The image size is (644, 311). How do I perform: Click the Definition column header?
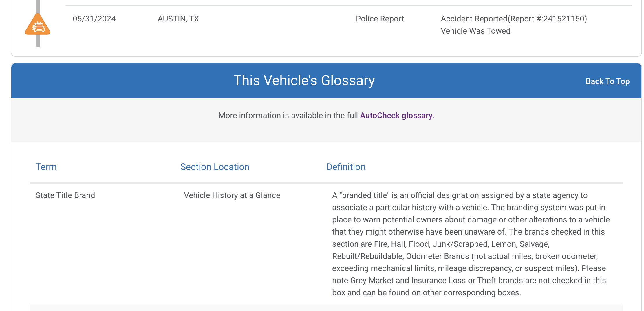pyautogui.click(x=346, y=167)
